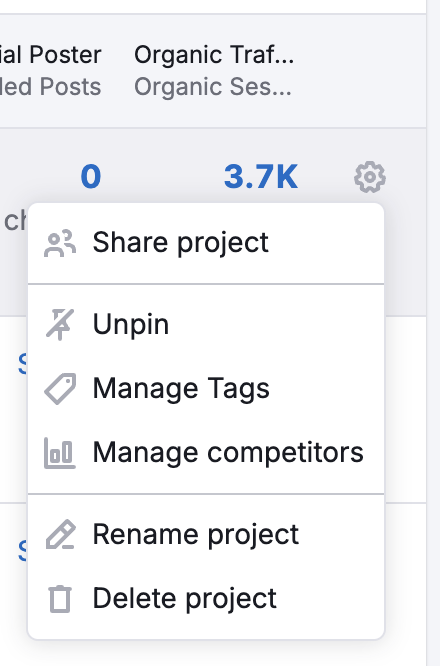Screen dimensions: 440x666
Task: Click the Unpin crossed pin icon
Action: click(x=60, y=325)
